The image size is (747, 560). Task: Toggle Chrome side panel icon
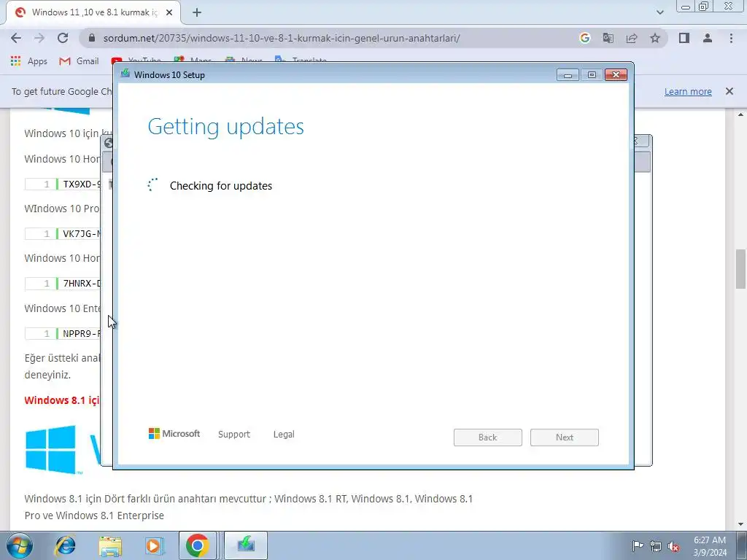tap(684, 38)
